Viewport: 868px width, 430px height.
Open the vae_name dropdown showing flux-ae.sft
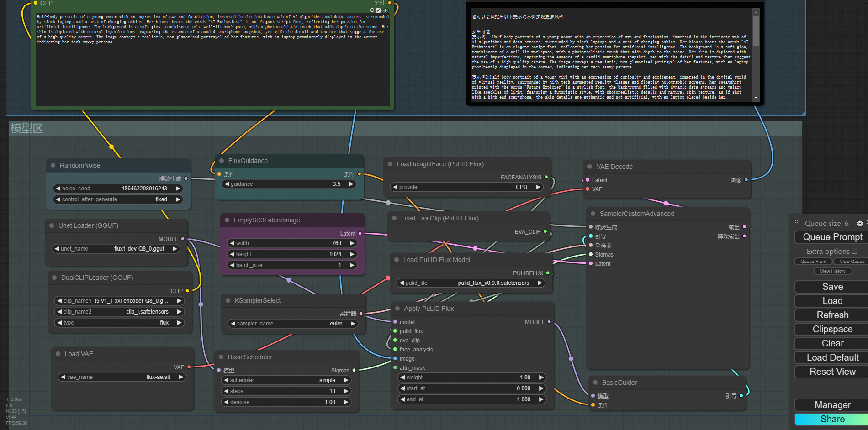(122, 377)
